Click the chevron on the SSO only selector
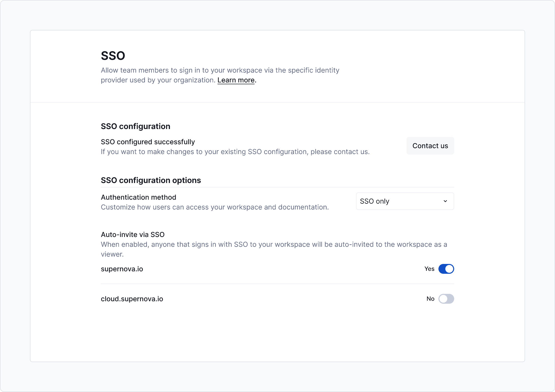This screenshot has width=555, height=392. (x=446, y=201)
